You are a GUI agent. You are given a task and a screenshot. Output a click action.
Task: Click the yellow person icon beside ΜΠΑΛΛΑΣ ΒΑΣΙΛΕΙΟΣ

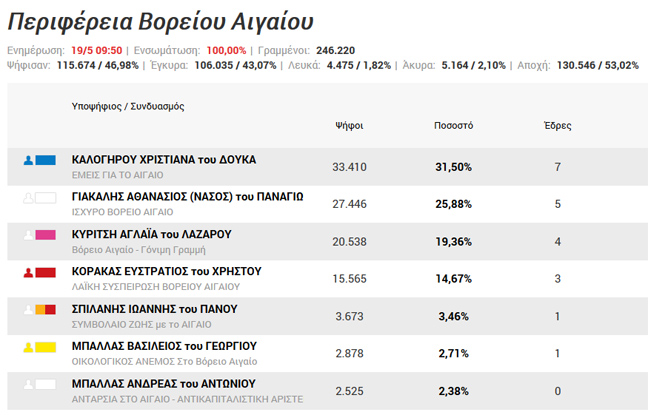coord(29,347)
